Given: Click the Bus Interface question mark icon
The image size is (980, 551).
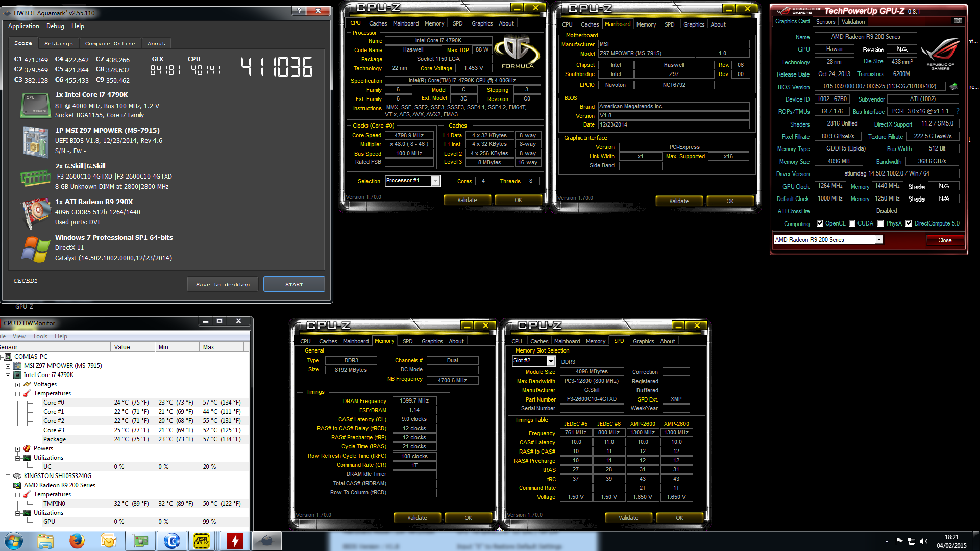Looking at the screenshot, I should (958, 111).
